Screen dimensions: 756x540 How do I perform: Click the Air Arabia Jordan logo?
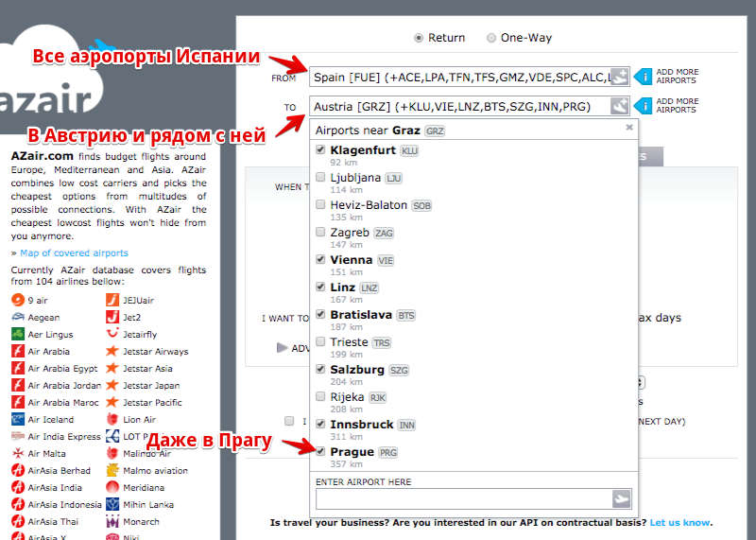point(18,385)
